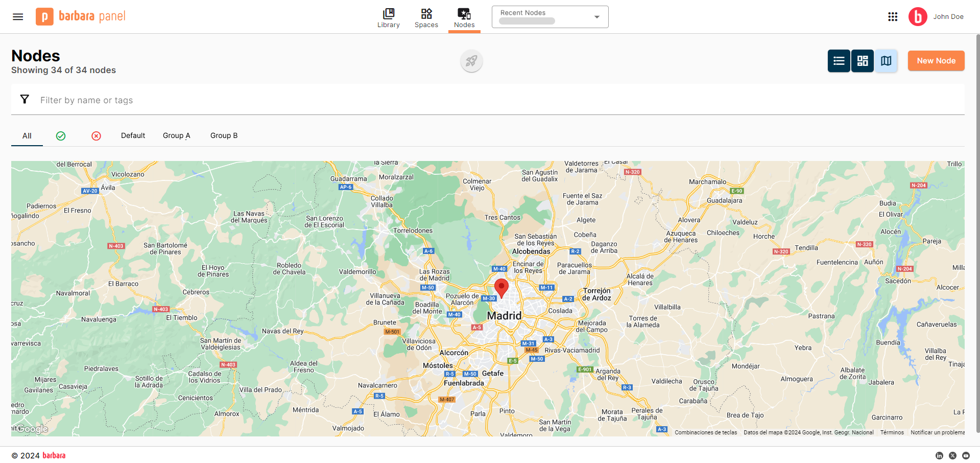Show only offline nodes tab

(x=96, y=136)
